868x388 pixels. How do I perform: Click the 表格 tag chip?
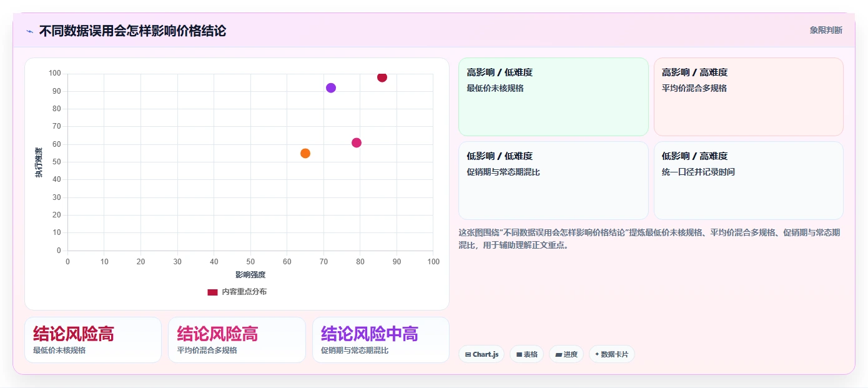(526, 354)
